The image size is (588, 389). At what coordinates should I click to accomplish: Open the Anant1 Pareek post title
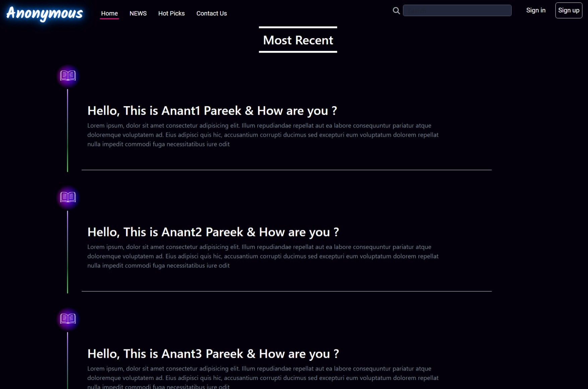[x=212, y=111]
